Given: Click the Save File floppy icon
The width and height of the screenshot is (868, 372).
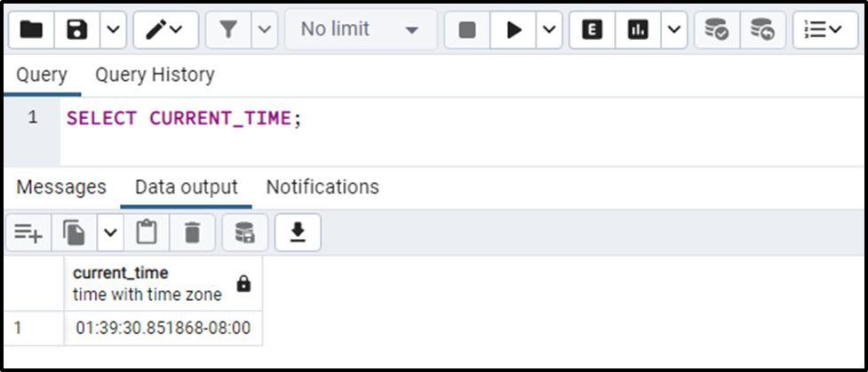Looking at the screenshot, I should (77, 30).
